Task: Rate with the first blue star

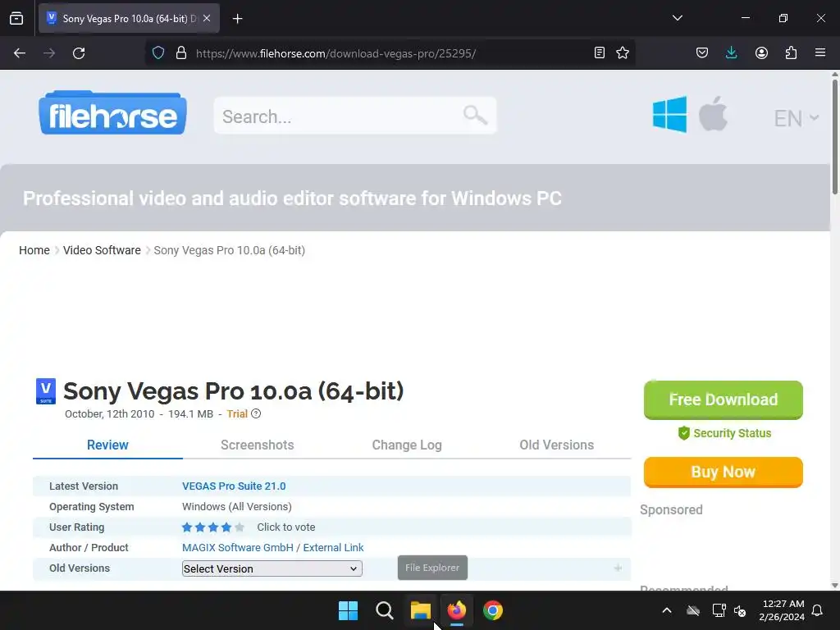Action: click(187, 527)
